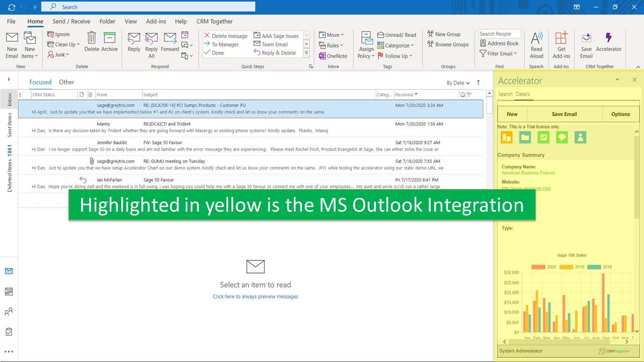Open the Rules dropdown
The image size is (644, 362).
331,45
